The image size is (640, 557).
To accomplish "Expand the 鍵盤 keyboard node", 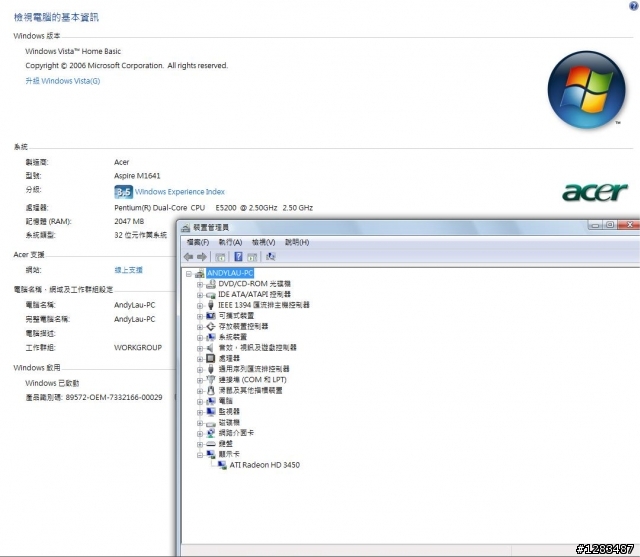I will 200,444.
